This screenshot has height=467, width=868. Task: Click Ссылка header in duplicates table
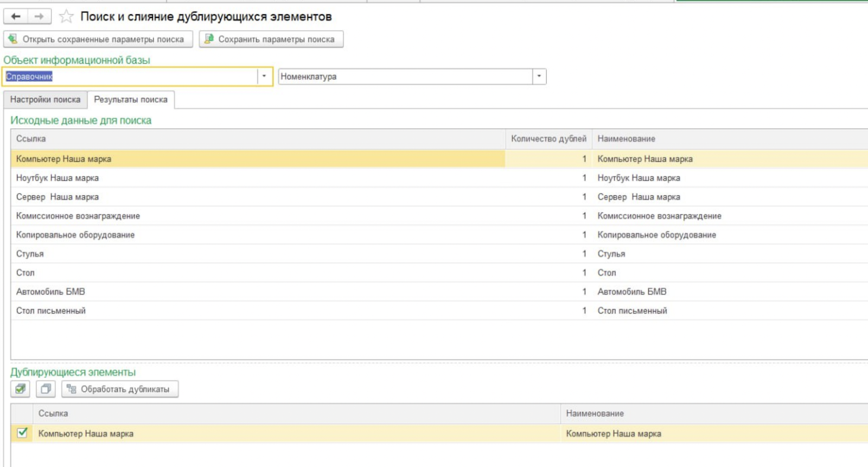(x=296, y=413)
